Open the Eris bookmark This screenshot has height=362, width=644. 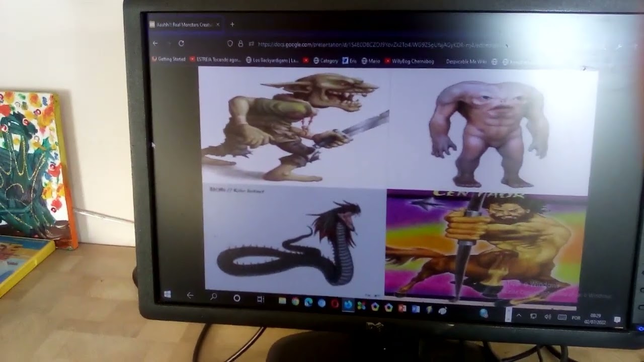tap(350, 61)
